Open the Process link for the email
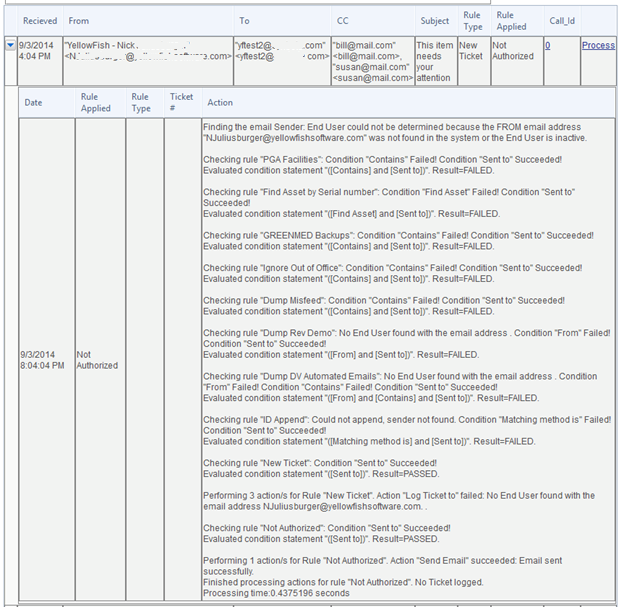This screenshot has width=624, height=607. 598,45
